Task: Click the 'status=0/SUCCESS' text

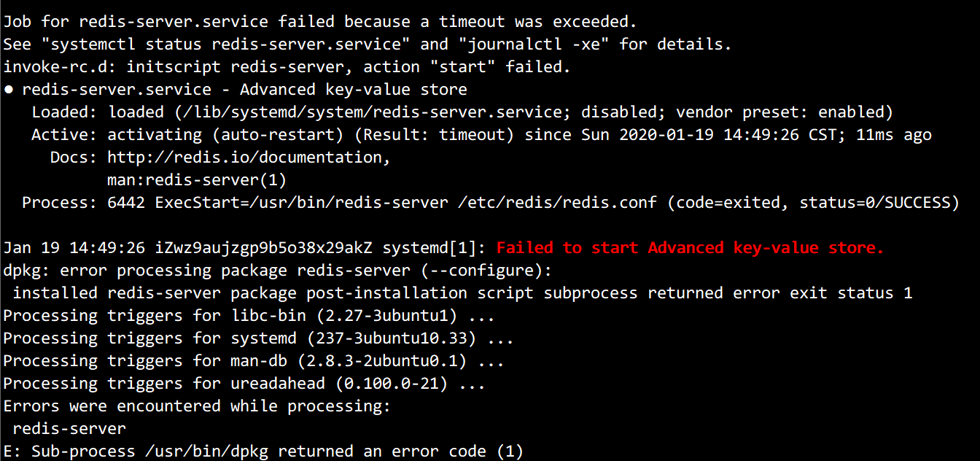Action: [x=875, y=203]
